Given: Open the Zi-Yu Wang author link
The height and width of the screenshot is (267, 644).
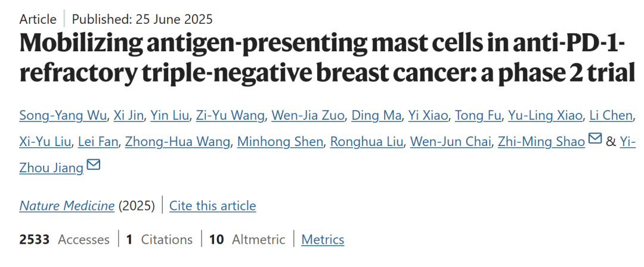Looking at the screenshot, I should (230, 116).
